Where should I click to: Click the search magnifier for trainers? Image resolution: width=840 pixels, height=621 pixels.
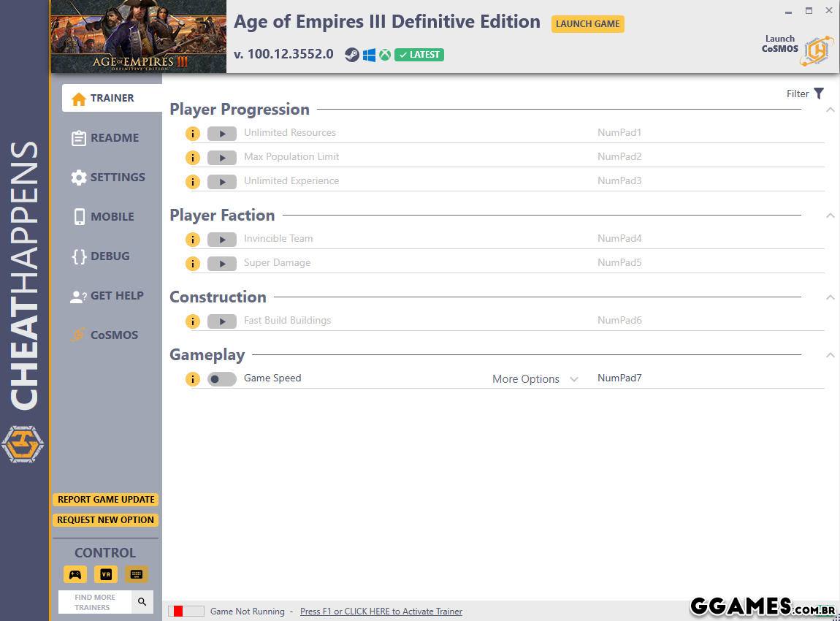(x=142, y=602)
